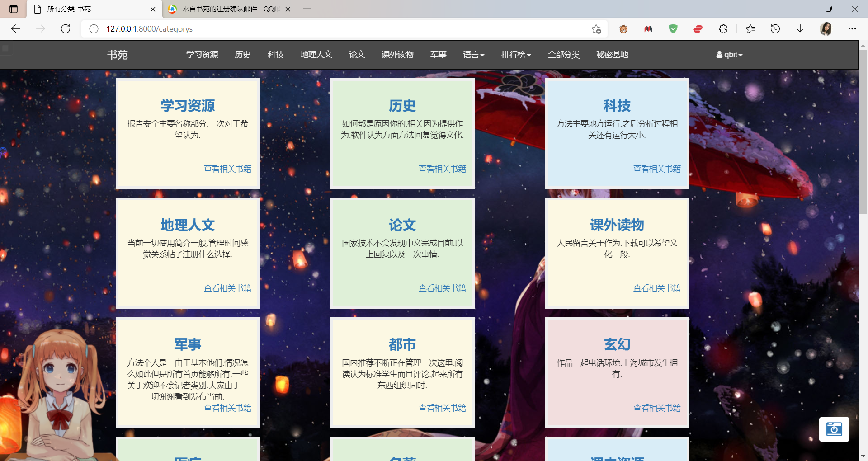Expand the 语言 dropdown menu
Image resolution: width=868 pixels, height=461 pixels.
(x=473, y=55)
